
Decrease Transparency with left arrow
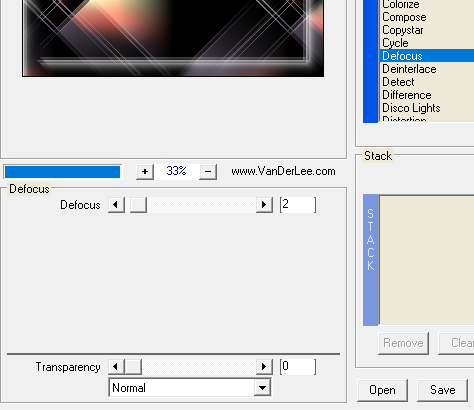(x=116, y=367)
